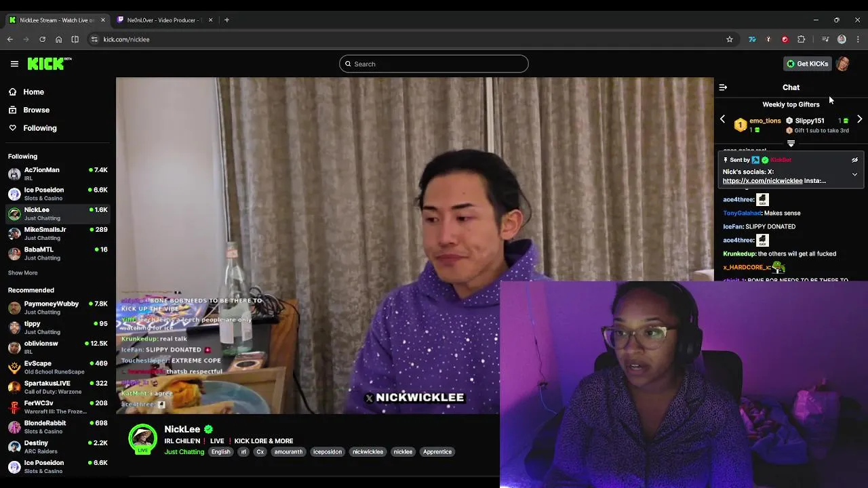Open Destiny ARC Raiders channel
Image resolution: width=868 pixels, height=488 pixels.
pyautogui.click(x=58, y=447)
